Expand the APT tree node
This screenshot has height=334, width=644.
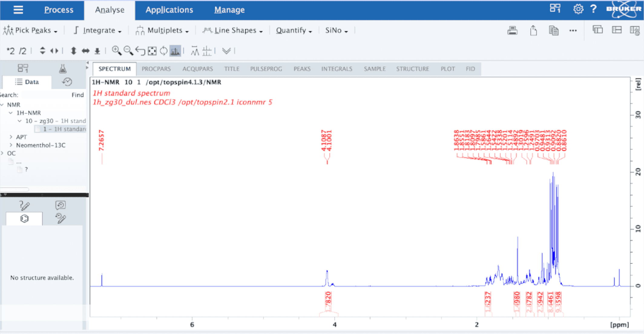coord(11,137)
